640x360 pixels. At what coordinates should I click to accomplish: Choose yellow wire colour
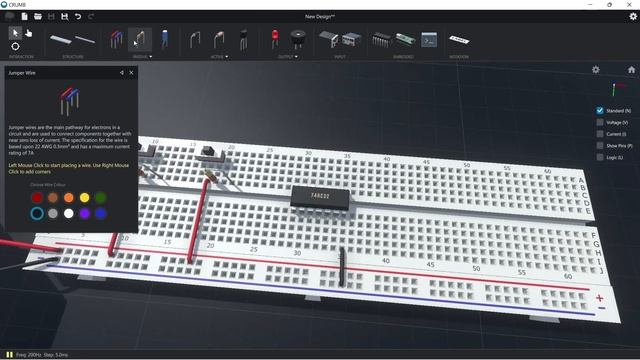tap(84, 198)
